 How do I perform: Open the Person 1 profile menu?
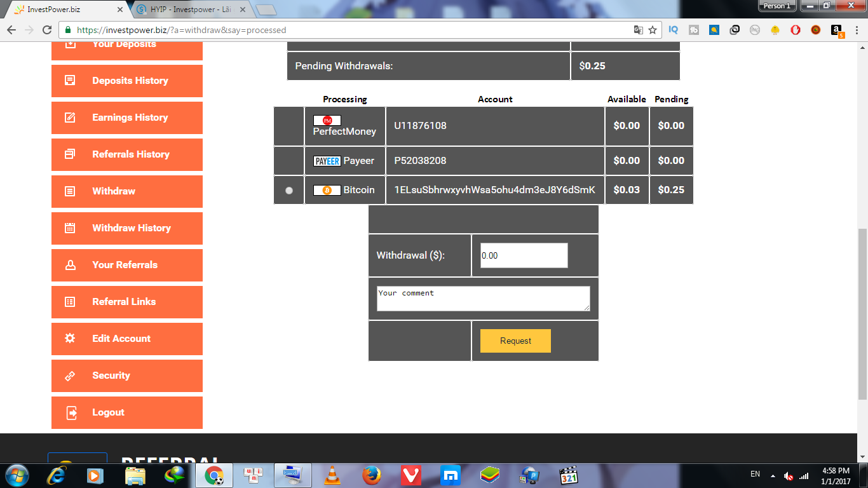[x=777, y=6]
